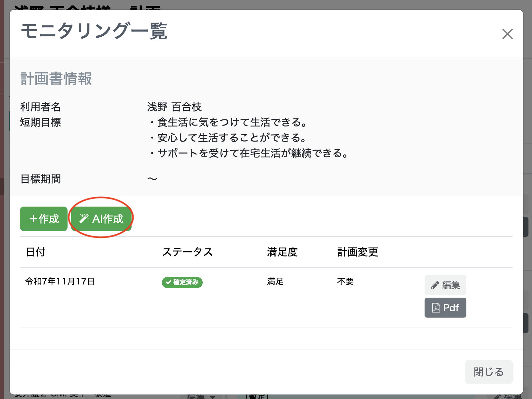Image resolution: width=532 pixels, height=399 pixels.
Task: Click the PDF document icon on the Pdf button
Action: 436,308
